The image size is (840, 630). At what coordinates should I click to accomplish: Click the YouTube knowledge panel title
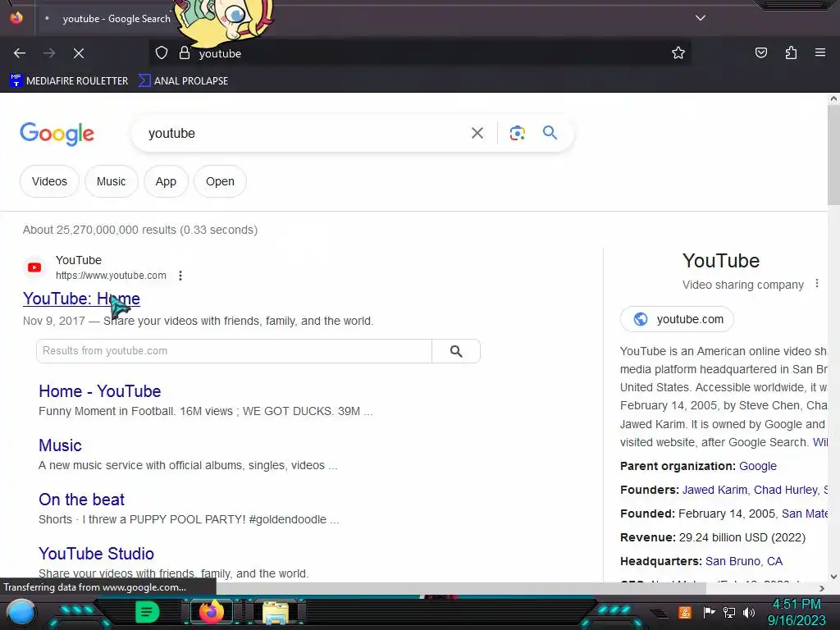coord(720,261)
